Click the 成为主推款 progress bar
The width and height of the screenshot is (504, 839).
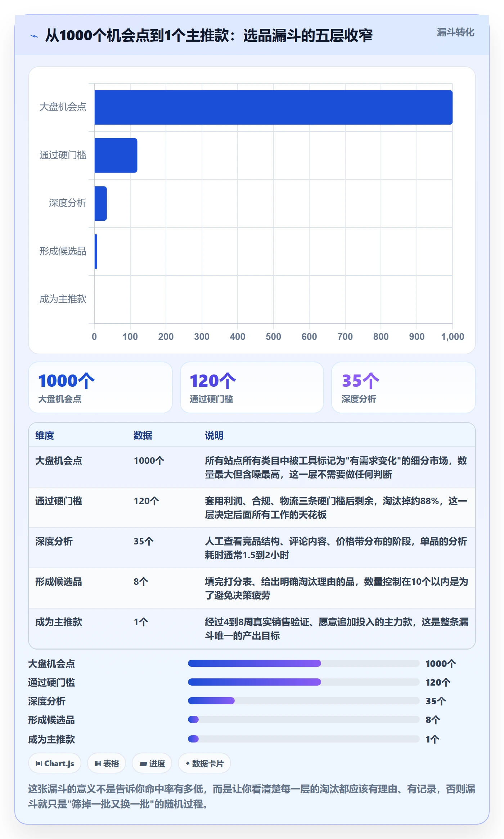(x=303, y=739)
